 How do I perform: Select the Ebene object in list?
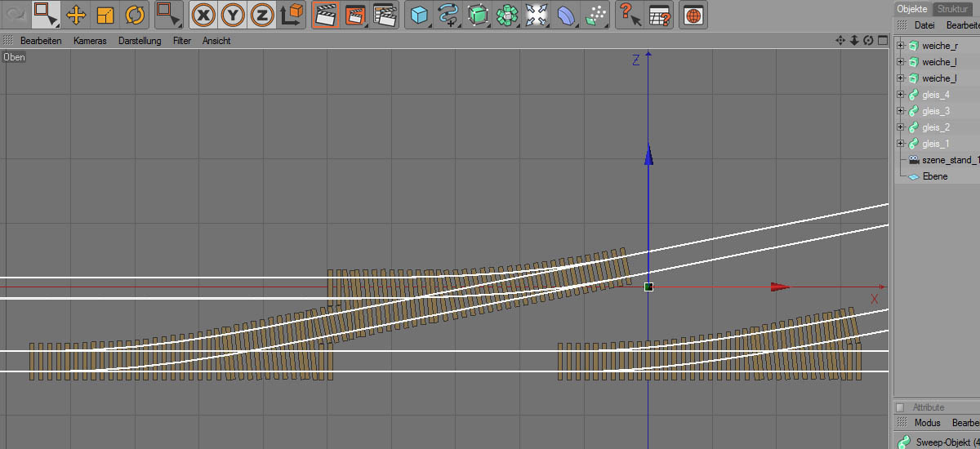pos(934,176)
